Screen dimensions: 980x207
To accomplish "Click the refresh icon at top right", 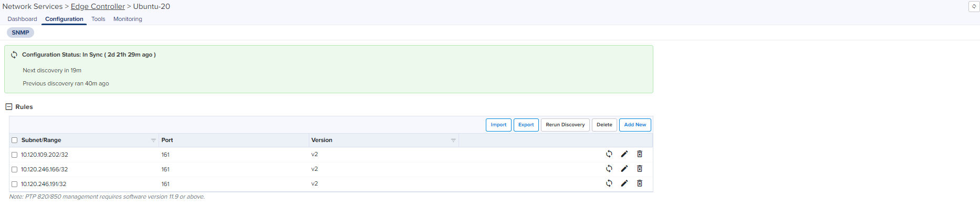I will click(974, 6).
